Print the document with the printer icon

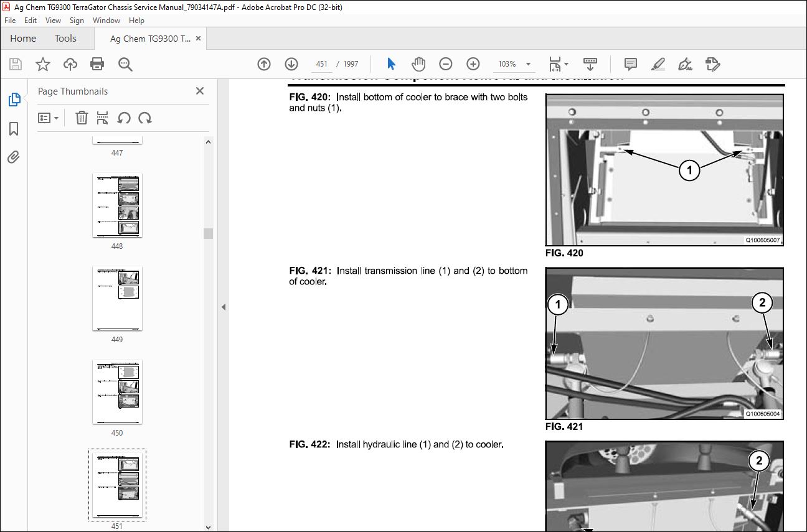pyautogui.click(x=97, y=64)
